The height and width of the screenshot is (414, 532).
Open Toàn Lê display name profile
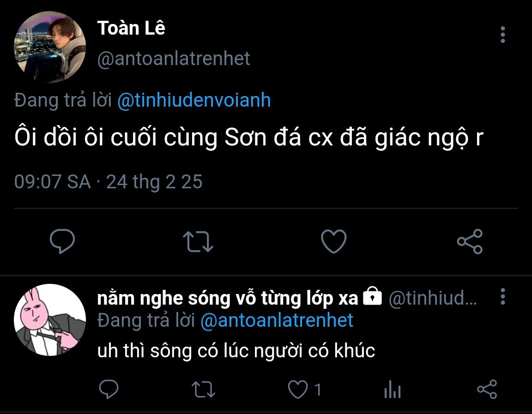click(x=131, y=28)
